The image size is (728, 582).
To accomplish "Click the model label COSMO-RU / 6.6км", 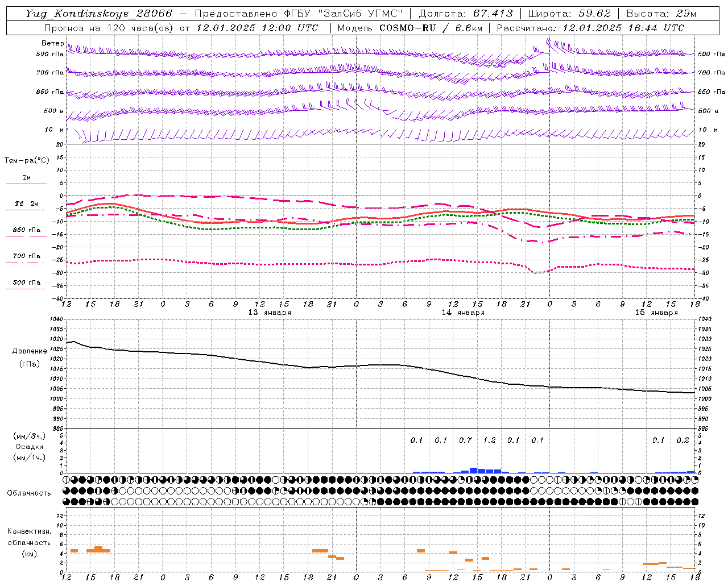I will pos(431,28).
